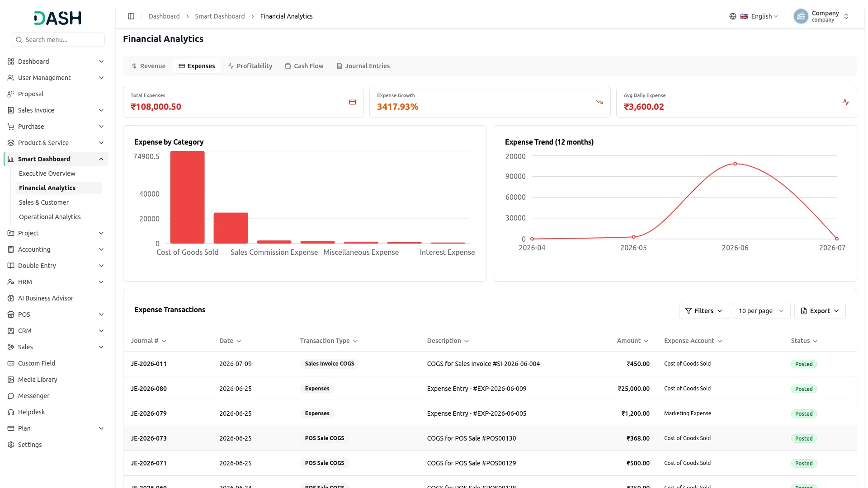Switch to the Profitability tab

pyautogui.click(x=250, y=66)
